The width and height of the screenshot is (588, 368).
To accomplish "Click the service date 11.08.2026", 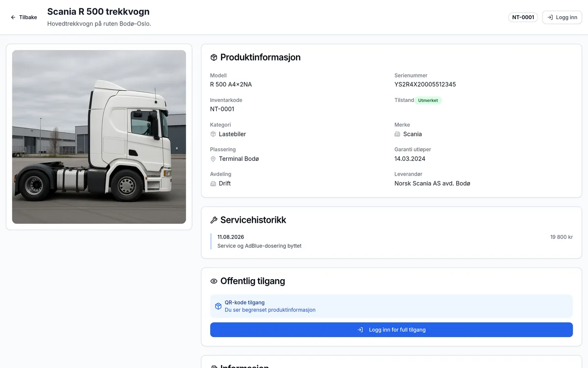I will pyautogui.click(x=231, y=237).
